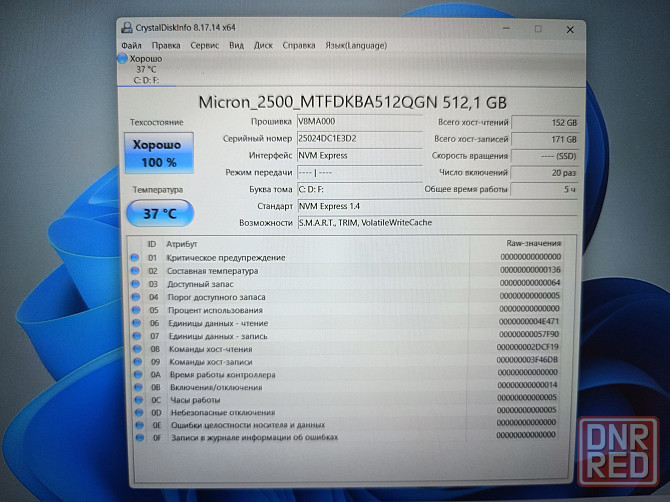The image size is (670, 502).
Task: Click status dot for Часы работы row
Action: [x=138, y=400]
